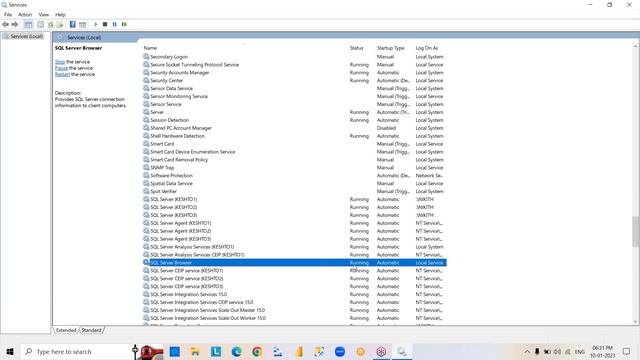640x360 pixels.
Task: Open the Help menu
Action: 60,15
